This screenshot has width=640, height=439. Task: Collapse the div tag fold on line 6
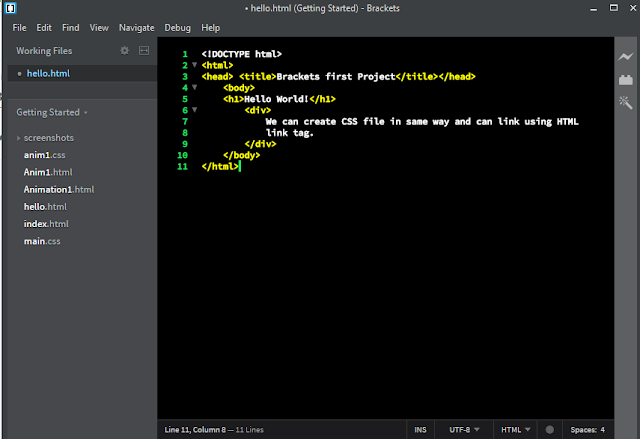pyautogui.click(x=195, y=110)
